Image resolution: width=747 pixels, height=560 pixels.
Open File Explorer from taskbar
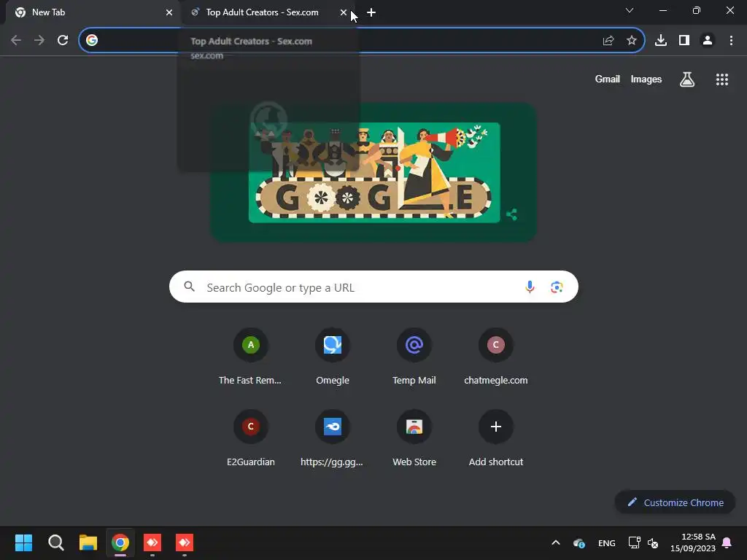88,542
